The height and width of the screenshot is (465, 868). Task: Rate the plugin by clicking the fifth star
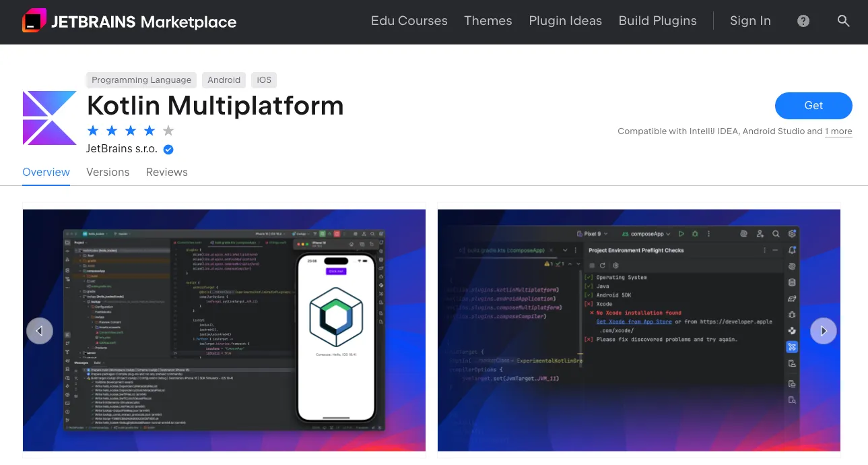coord(168,131)
